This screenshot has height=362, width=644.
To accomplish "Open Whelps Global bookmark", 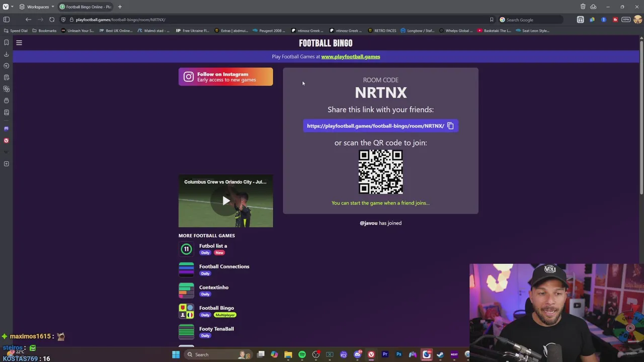I will click(x=455, y=31).
